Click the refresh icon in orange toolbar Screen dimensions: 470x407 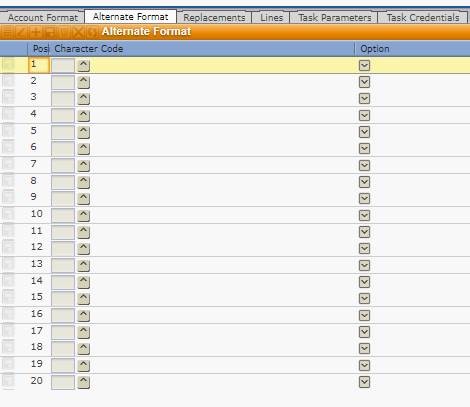[x=92, y=32]
